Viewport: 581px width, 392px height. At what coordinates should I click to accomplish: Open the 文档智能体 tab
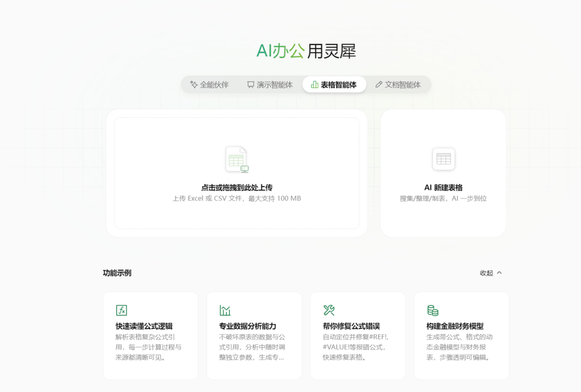pos(402,85)
